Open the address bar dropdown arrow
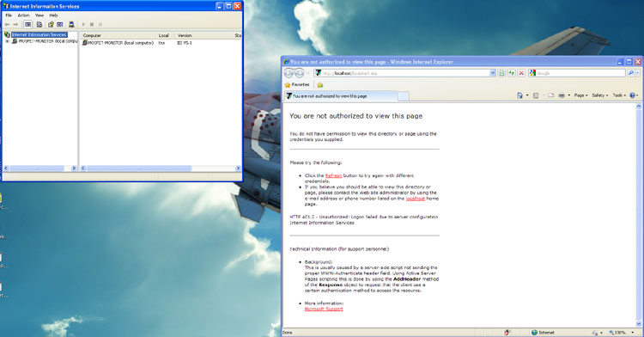644x337 pixels. 493,73
